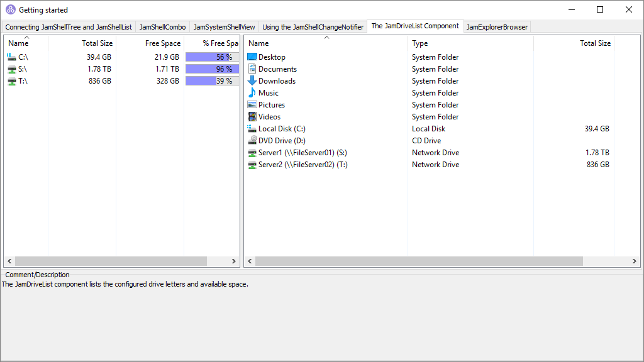Click the Server1 network drive icon
Screen dimensions: 644x362
252,152
